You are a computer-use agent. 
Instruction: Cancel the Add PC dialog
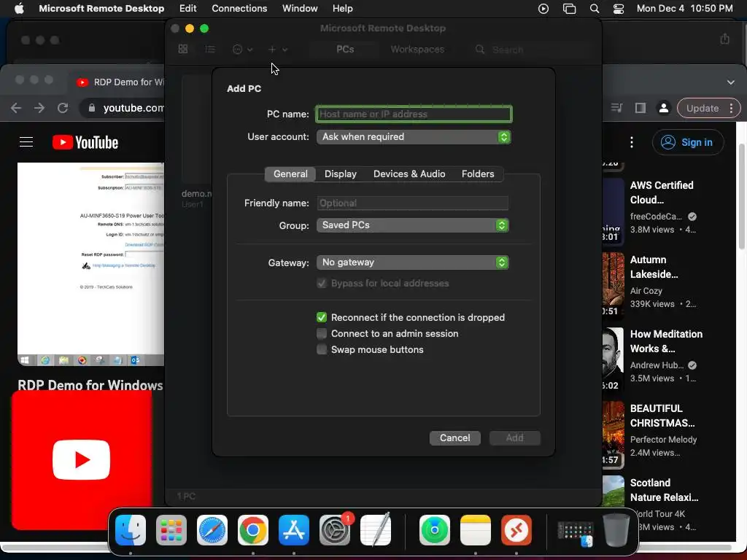[x=455, y=438]
